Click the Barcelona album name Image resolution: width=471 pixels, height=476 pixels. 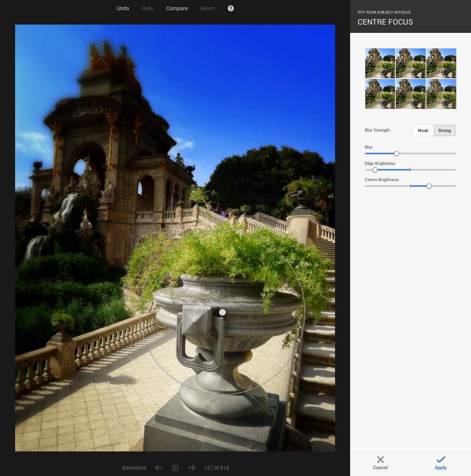(134, 468)
